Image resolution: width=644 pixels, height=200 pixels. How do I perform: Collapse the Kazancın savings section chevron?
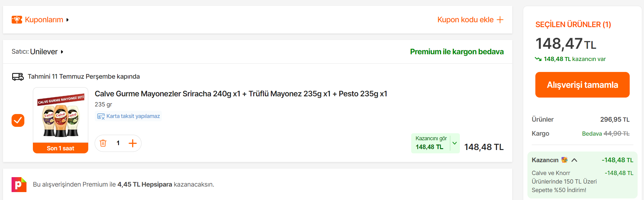(574, 160)
